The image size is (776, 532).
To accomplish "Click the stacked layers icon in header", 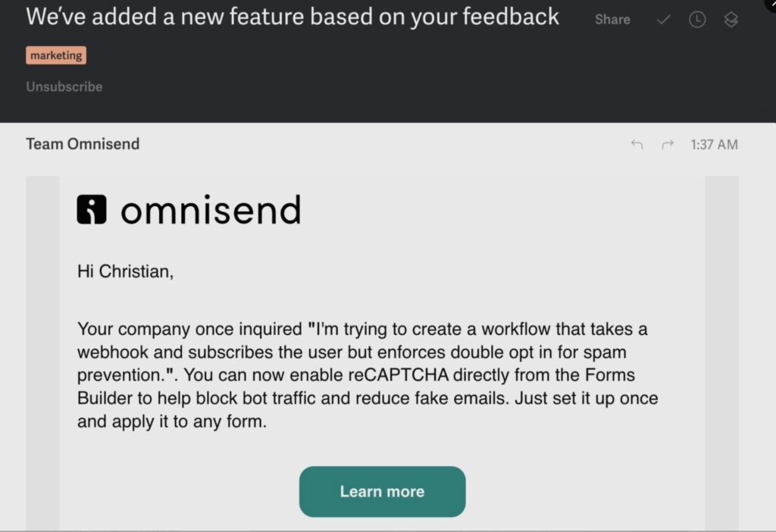I will [x=731, y=20].
